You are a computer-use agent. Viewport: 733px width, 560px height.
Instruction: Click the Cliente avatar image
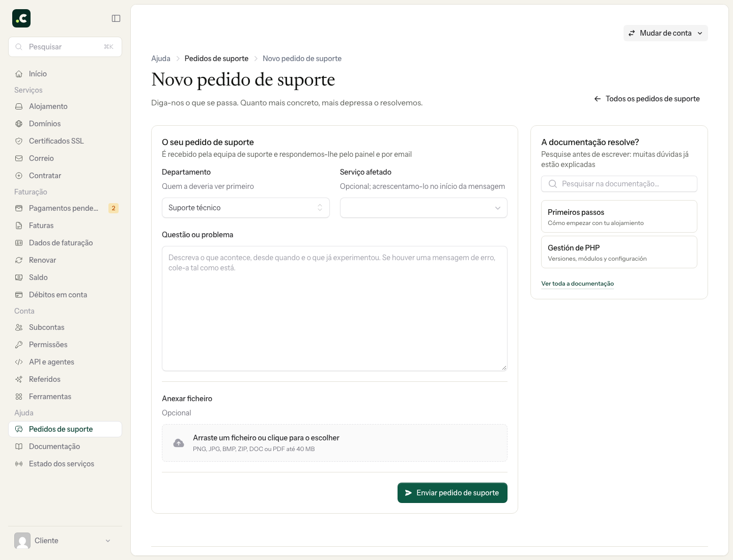pos(22,541)
